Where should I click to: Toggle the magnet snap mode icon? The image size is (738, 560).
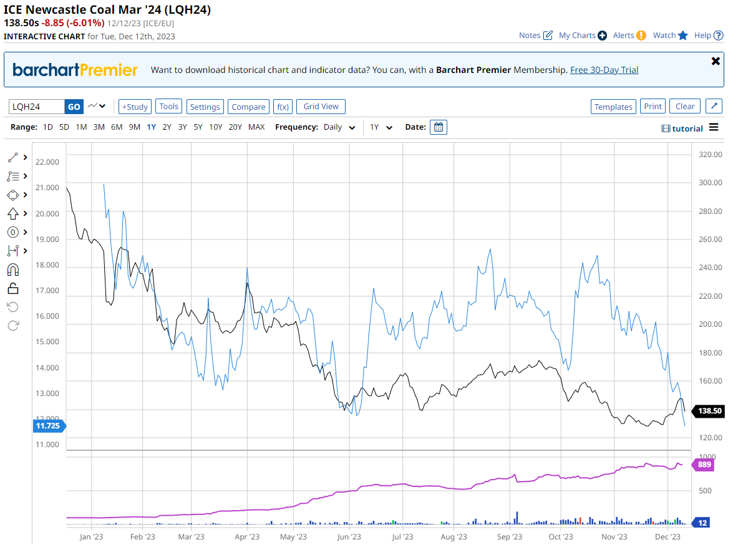click(x=13, y=269)
